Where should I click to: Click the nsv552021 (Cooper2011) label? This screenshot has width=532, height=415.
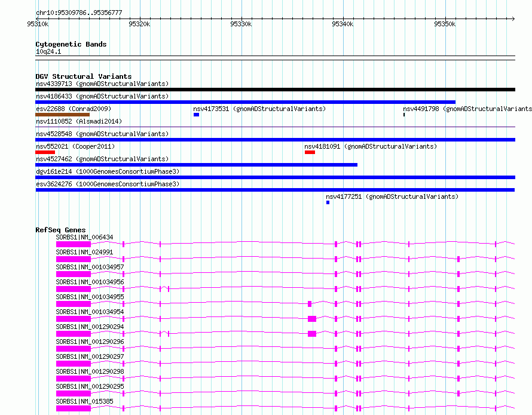pos(75,146)
